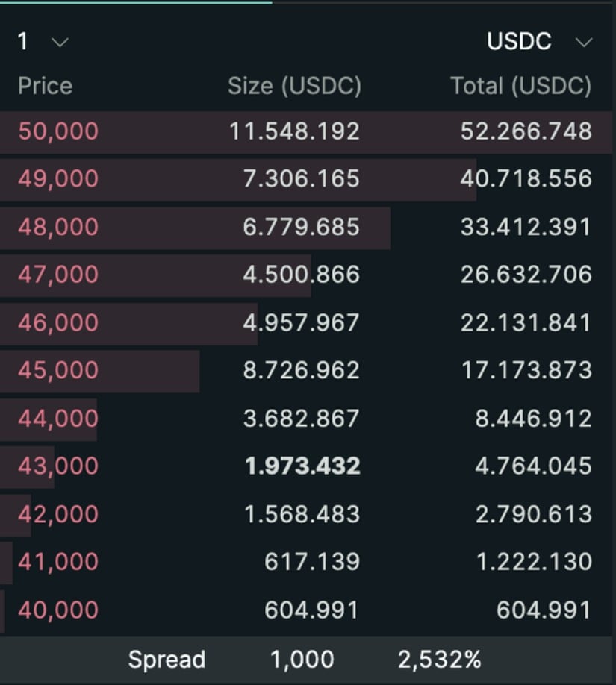Click the Total (USDC) column header
Image resolution: width=616 pixels, height=685 pixels.
520,86
